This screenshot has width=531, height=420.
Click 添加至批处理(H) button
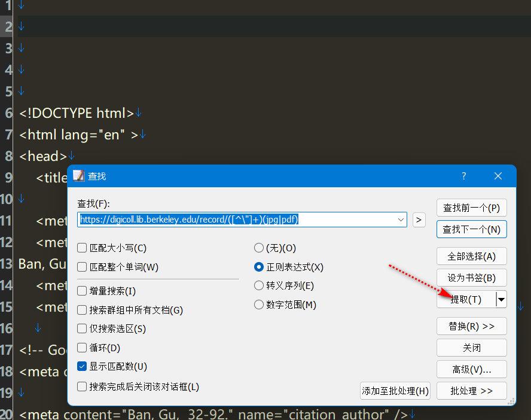point(395,391)
